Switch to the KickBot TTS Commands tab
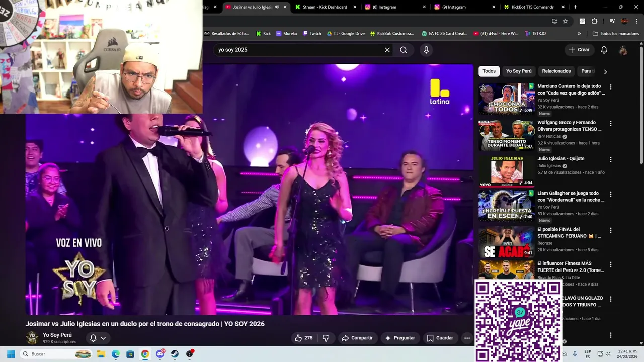Screen dimensions: 644x362 534,7
